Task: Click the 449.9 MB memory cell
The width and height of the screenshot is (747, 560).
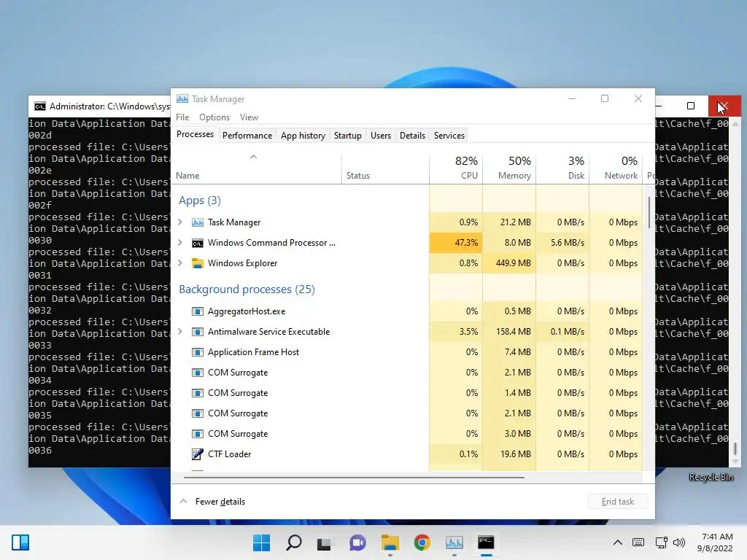Action: pos(509,262)
